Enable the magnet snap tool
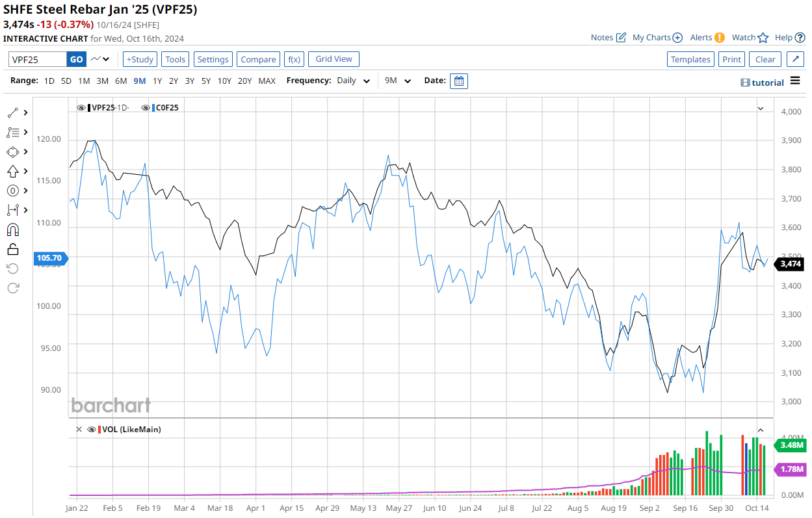This screenshot has width=812, height=518. coord(13,229)
